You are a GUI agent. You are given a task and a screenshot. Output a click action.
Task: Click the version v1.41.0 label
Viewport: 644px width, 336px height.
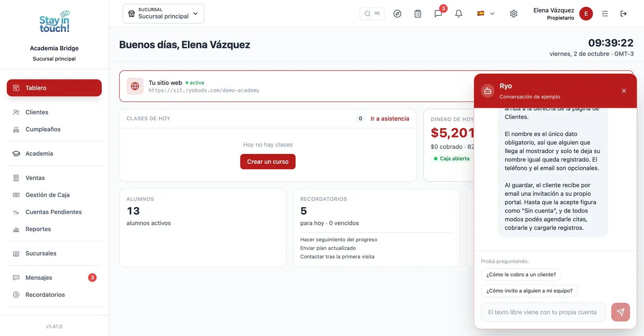pyautogui.click(x=54, y=327)
